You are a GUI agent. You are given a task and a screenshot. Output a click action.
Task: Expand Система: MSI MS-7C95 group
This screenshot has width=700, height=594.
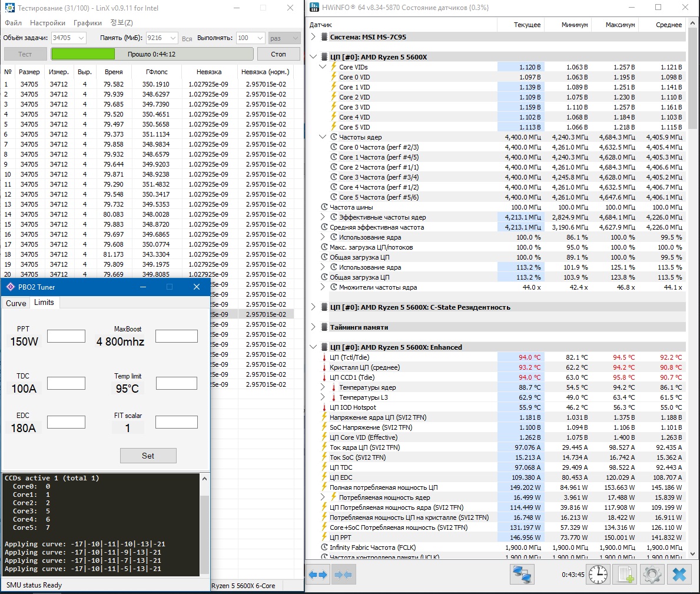(x=313, y=36)
